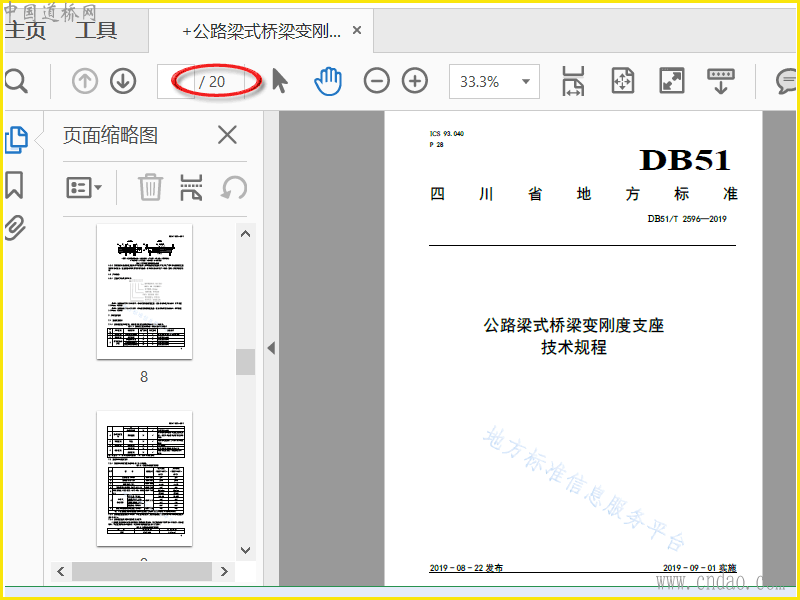
Task: Click the date 2019-09-01 实施
Action: (699, 567)
